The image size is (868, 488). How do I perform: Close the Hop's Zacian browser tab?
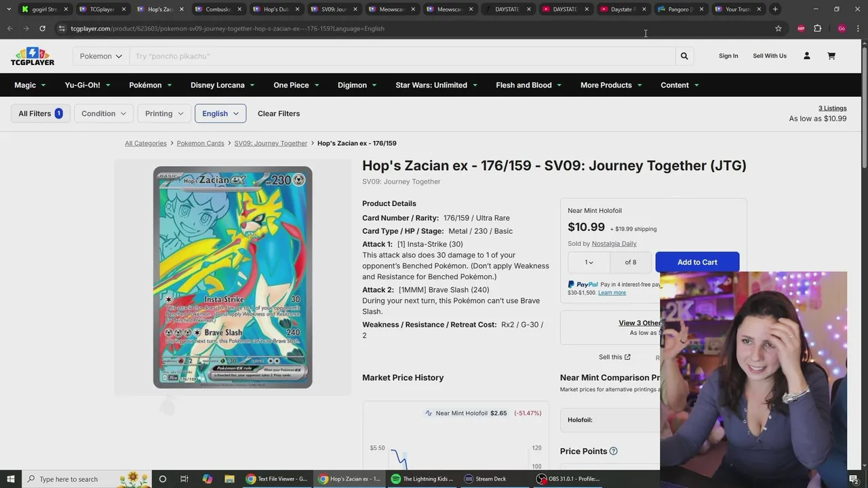(x=181, y=9)
